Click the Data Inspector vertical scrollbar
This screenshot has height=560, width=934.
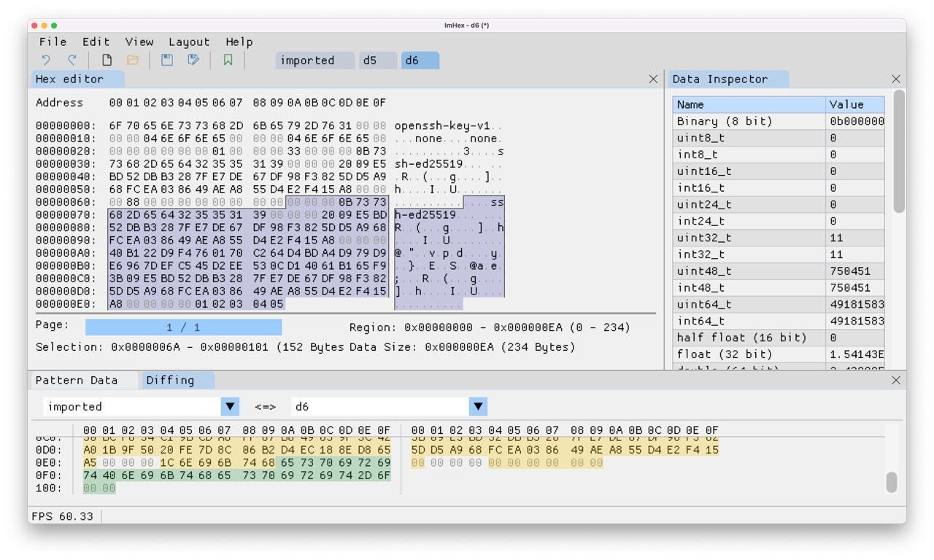(x=899, y=153)
